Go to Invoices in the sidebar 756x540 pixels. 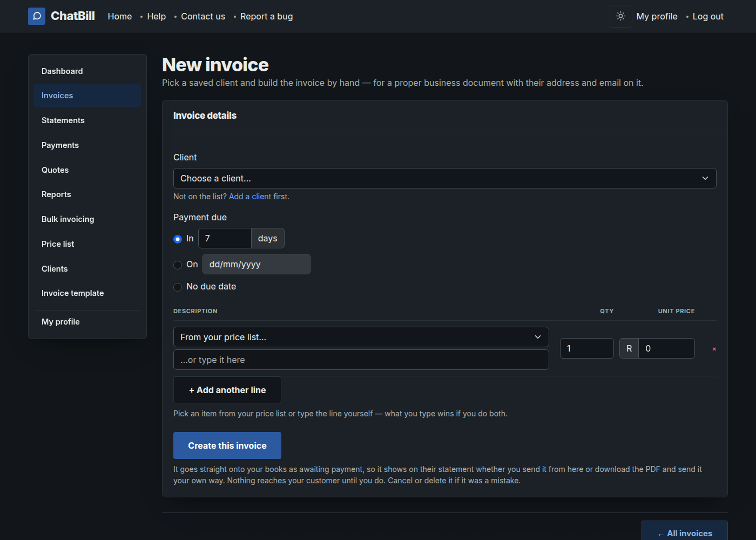click(87, 96)
